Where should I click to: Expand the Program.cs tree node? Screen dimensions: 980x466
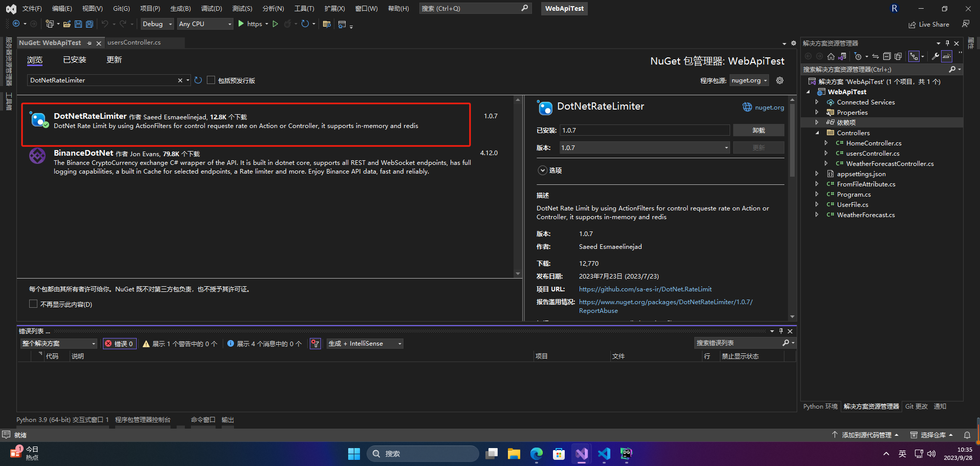[x=817, y=194]
